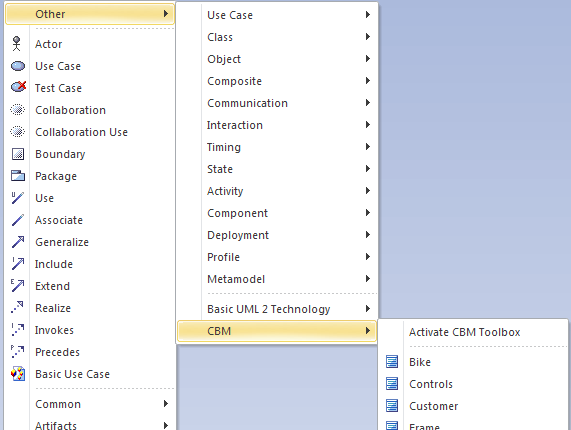Select the Boundary square icon
Viewport: 571px width, 430px height.
coord(18,154)
